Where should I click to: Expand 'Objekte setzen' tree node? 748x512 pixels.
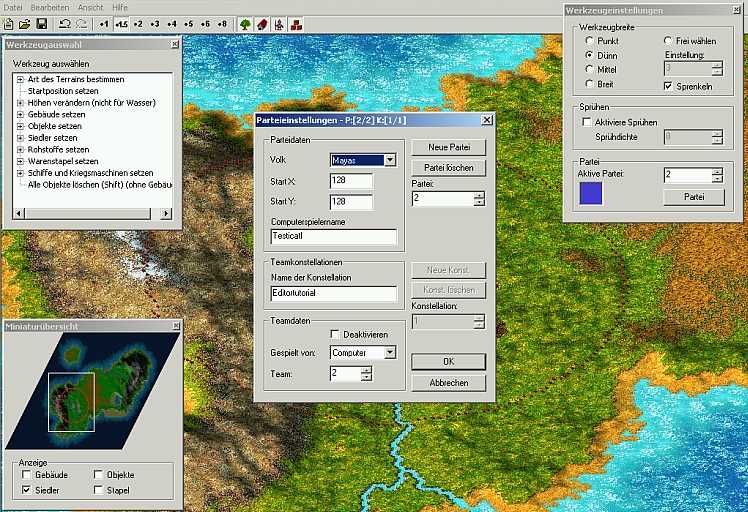tap(20, 126)
